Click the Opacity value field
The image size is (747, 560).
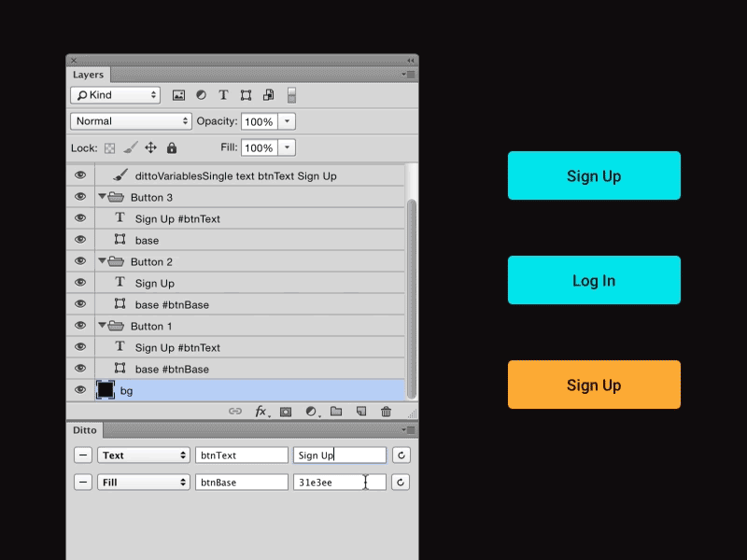pyautogui.click(x=260, y=121)
